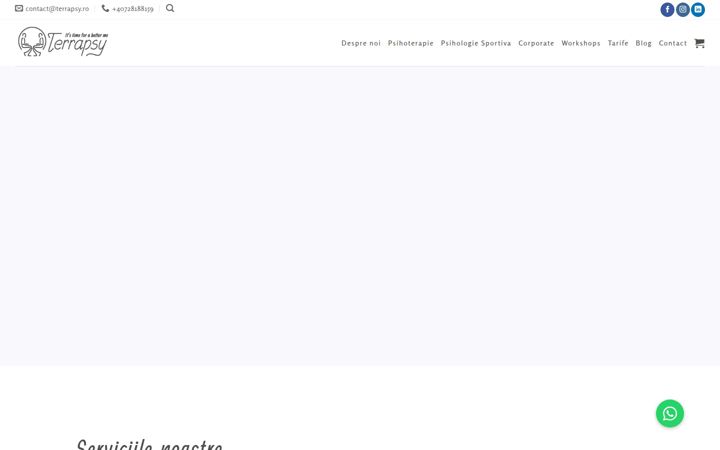The width and height of the screenshot is (720, 450).
Task: Open the Facebook social icon
Action: 667,9
